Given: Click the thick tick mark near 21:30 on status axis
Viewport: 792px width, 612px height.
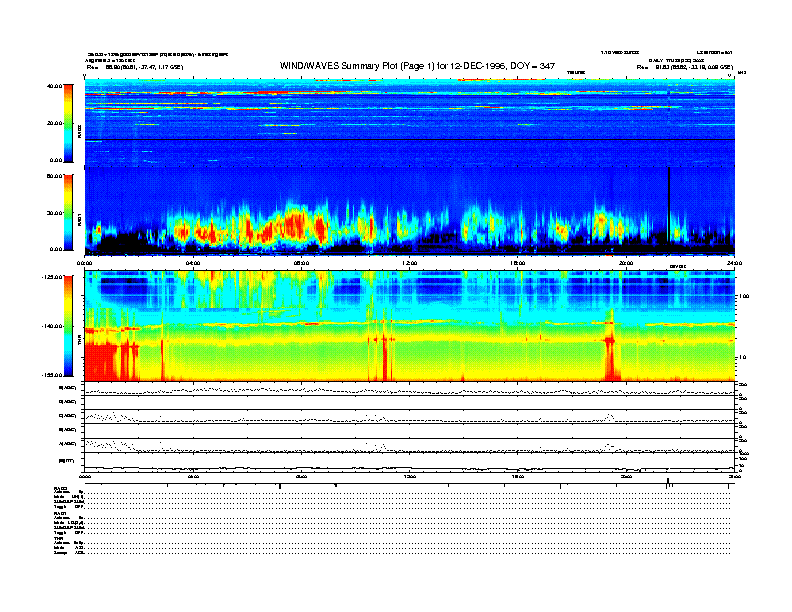Looking at the screenshot, I should [668, 482].
